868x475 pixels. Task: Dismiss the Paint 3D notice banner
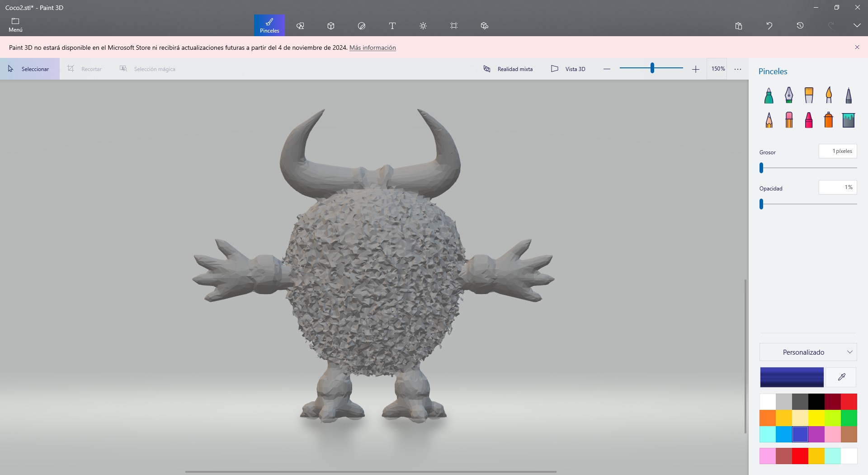(x=857, y=47)
